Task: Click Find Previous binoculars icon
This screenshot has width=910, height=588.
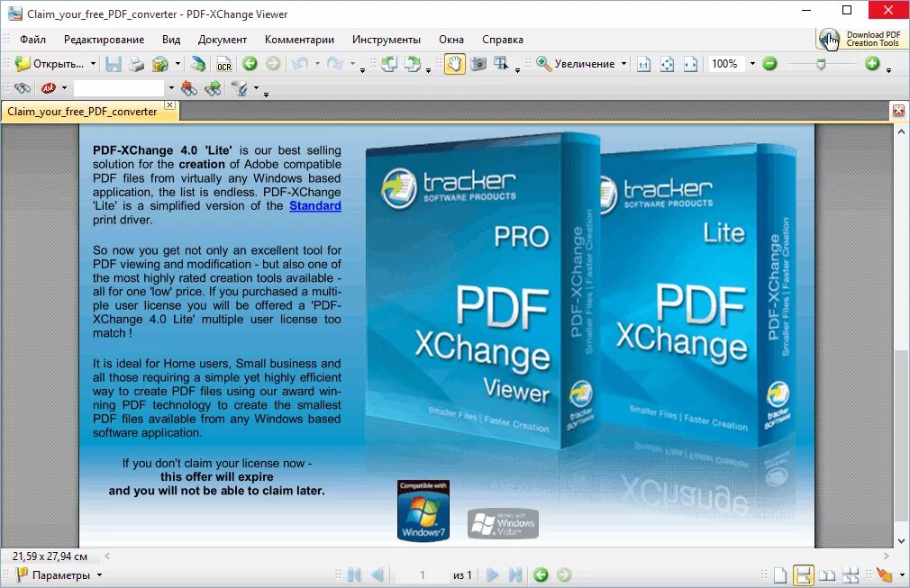Action: click(188, 88)
